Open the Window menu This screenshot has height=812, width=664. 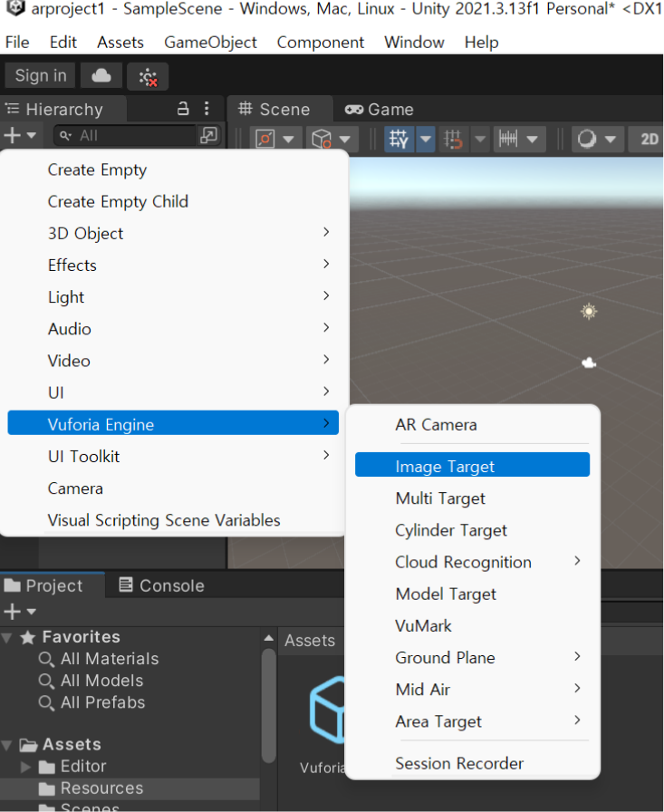(414, 42)
